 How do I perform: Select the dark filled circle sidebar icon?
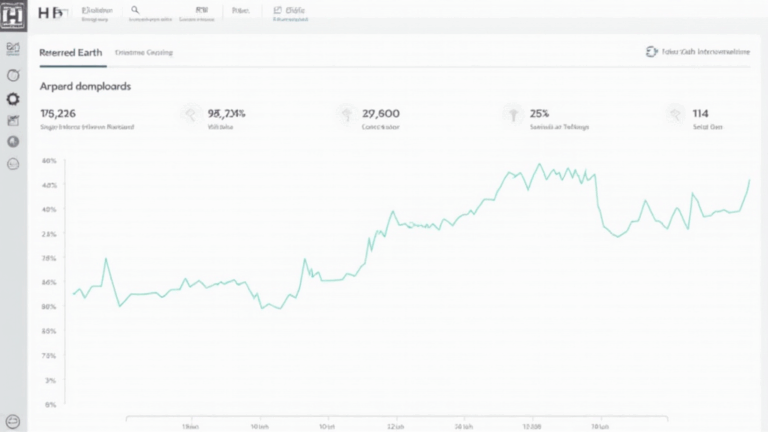[x=13, y=142]
